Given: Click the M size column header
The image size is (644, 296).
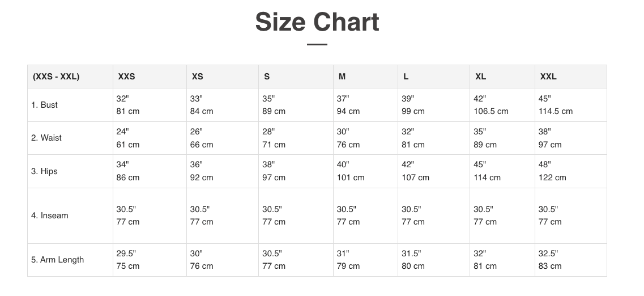Looking at the screenshot, I should click(342, 77).
